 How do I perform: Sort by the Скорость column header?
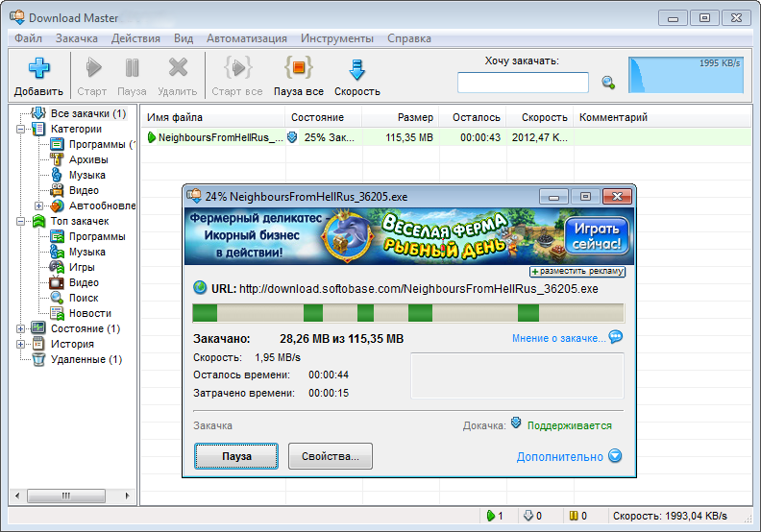click(540, 117)
